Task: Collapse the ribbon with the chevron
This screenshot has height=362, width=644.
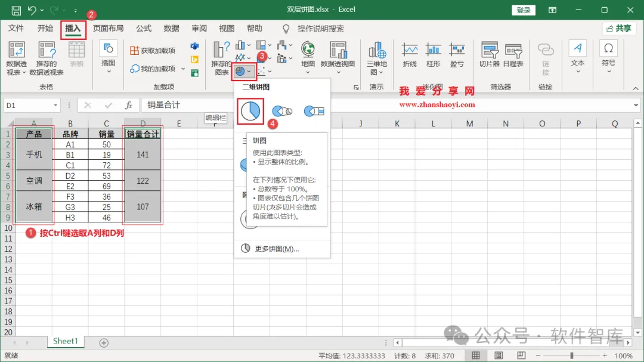Action: point(636,88)
